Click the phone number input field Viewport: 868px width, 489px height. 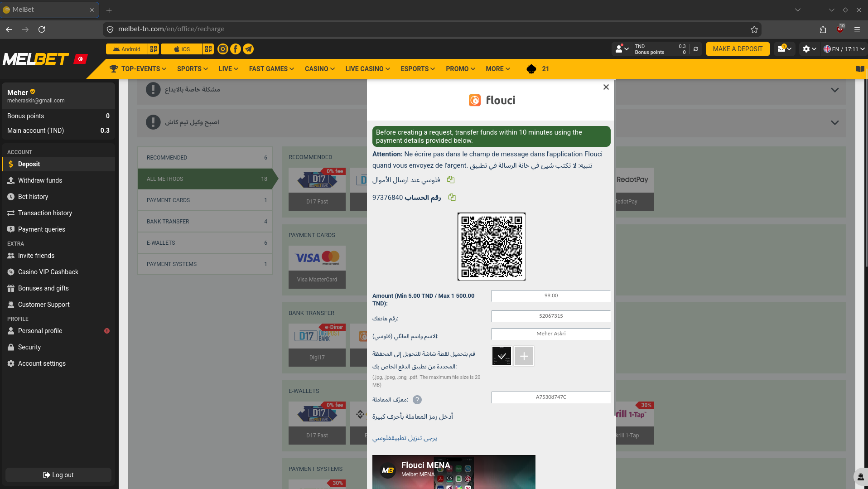pyautogui.click(x=551, y=316)
